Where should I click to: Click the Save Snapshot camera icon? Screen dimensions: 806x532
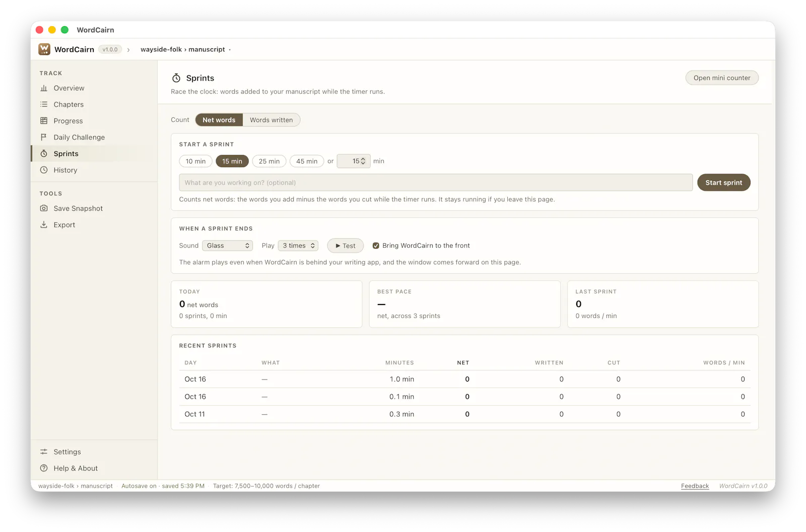click(44, 208)
